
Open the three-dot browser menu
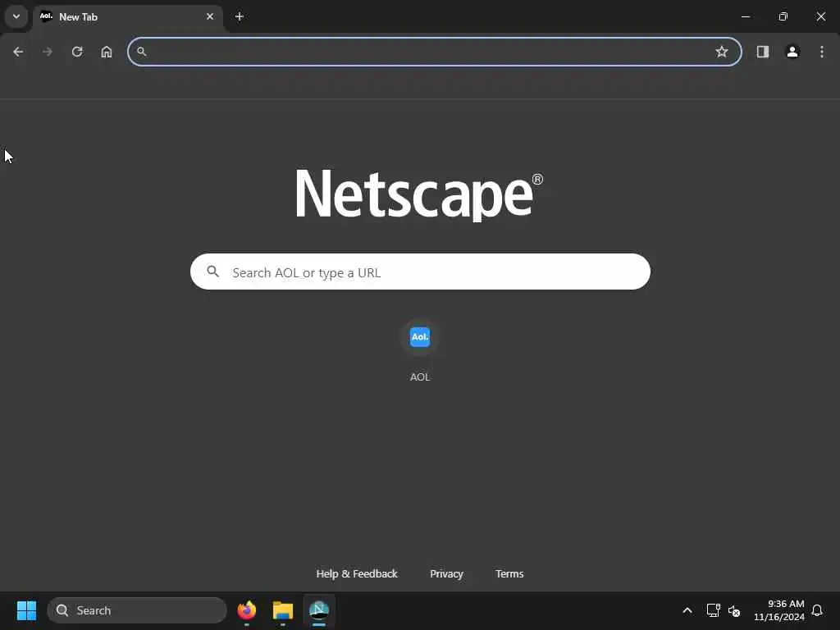822,52
